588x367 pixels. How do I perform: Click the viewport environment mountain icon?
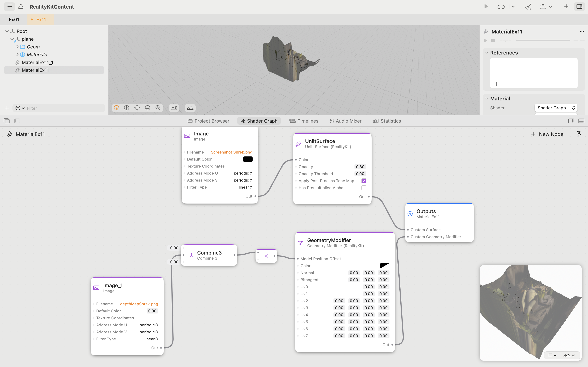[190, 108]
